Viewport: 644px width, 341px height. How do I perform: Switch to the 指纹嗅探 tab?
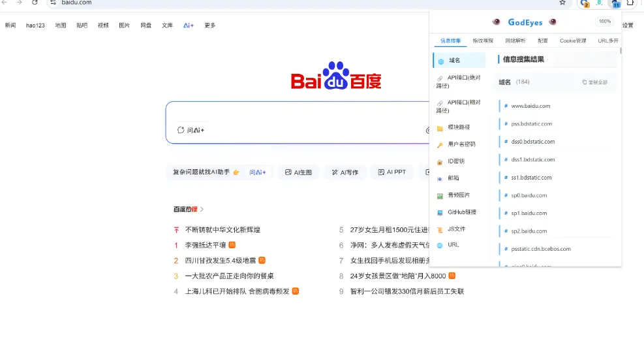[x=483, y=41]
